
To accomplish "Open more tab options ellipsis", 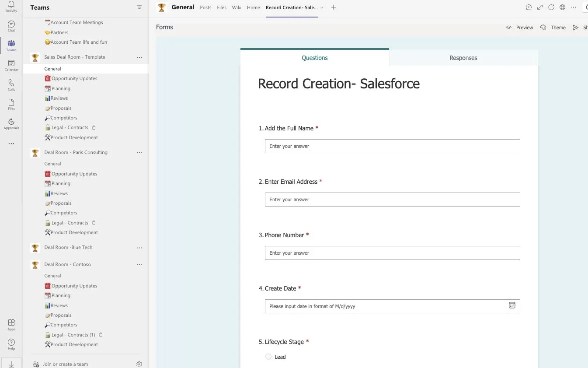I will pos(574,7).
